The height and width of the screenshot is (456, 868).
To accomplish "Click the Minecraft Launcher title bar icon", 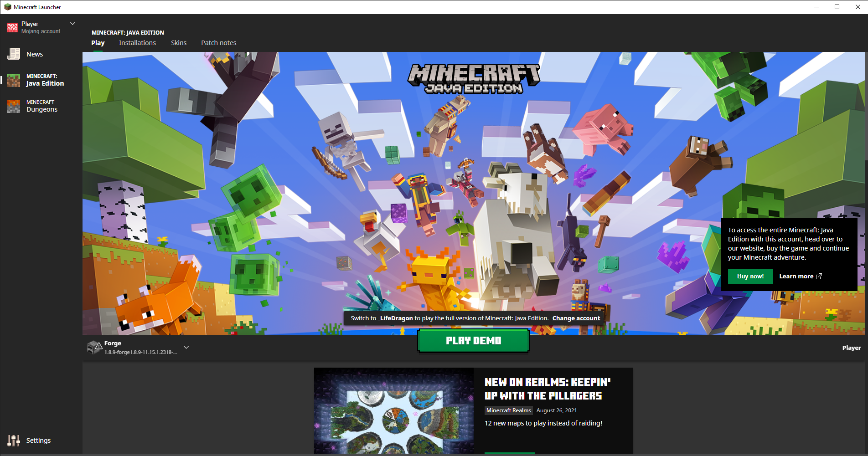I will [x=7, y=7].
